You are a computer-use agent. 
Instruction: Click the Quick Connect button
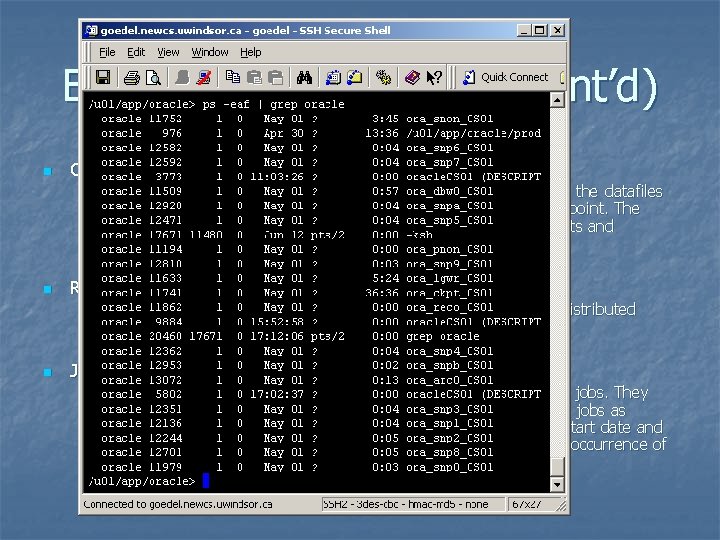(x=505, y=77)
